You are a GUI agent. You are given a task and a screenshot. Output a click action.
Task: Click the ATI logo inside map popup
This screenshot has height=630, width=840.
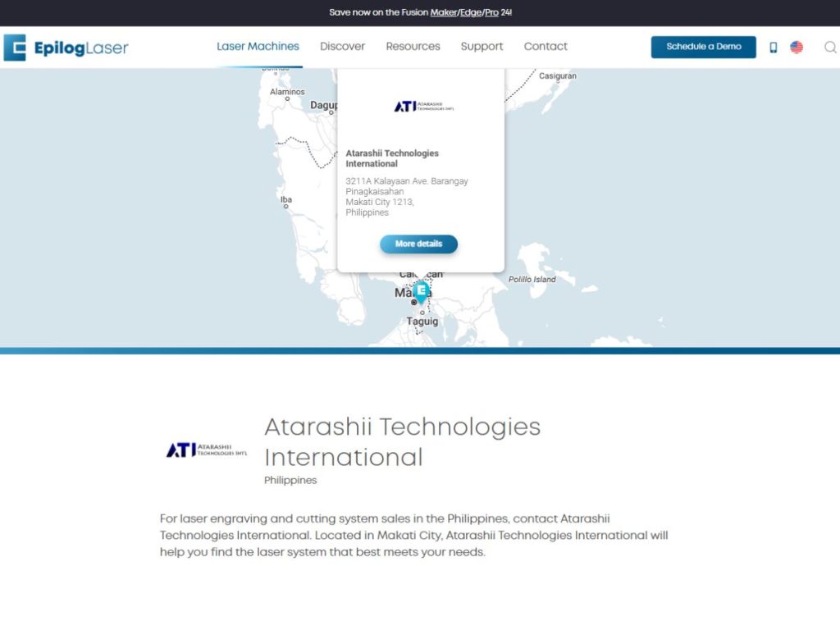424,107
